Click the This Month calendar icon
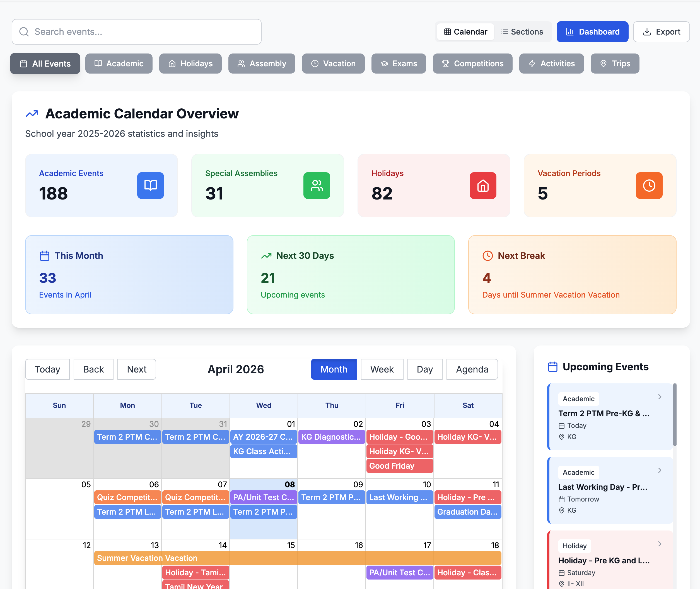The height and width of the screenshot is (589, 700). tap(44, 256)
